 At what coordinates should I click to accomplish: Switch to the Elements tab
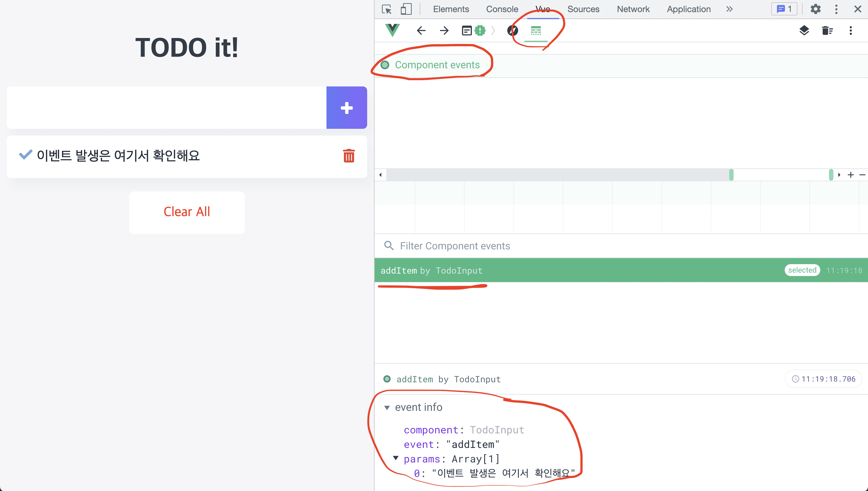(x=451, y=9)
